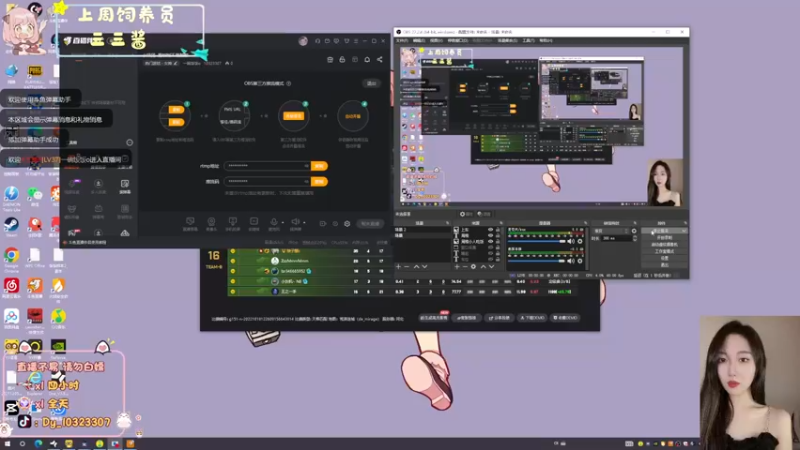Pop out the OBS Scenes dock panel
The height and width of the screenshot is (450, 800).
pos(447,223)
